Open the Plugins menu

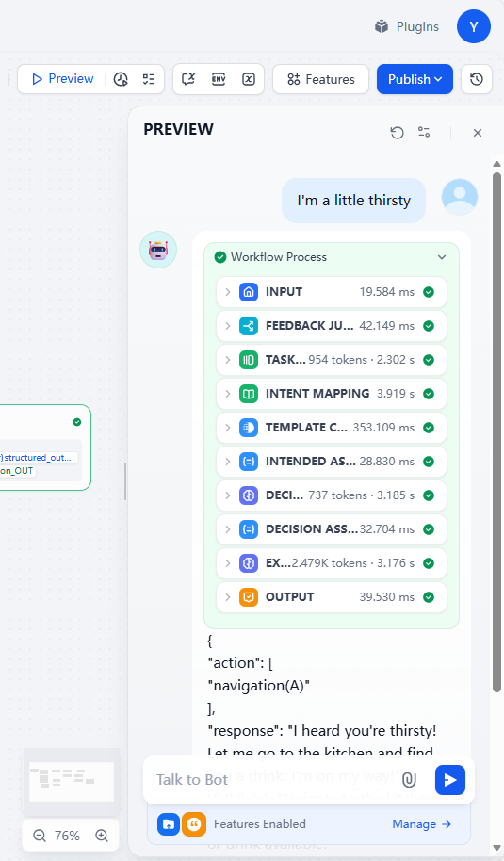tap(407, 26)
